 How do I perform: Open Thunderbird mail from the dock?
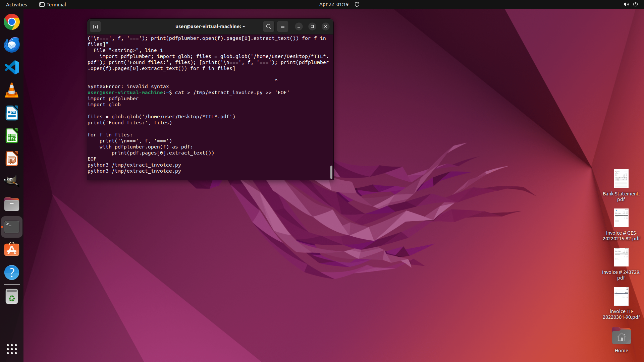click(12, 45)
